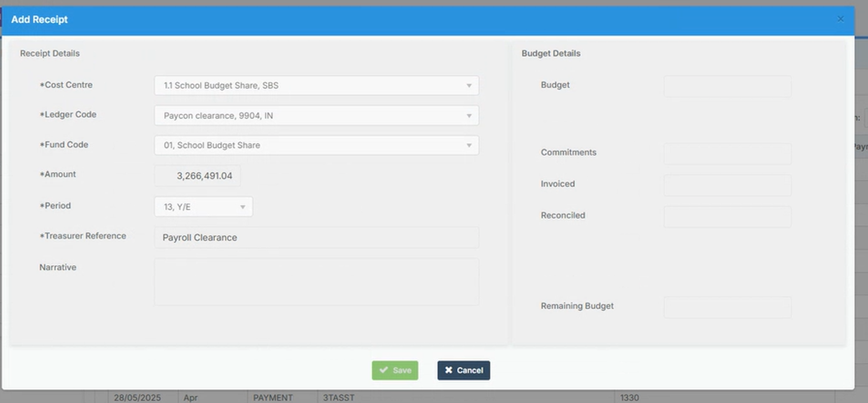Select the Budget value field
Viewport: 868px width, 403px height.
(727, 86)
